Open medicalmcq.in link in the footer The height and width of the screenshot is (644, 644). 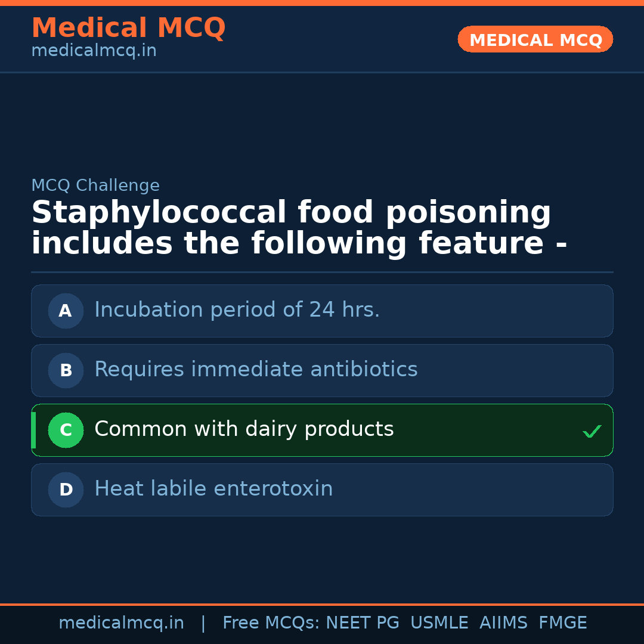pyautogui.click(x=121, y=623)
